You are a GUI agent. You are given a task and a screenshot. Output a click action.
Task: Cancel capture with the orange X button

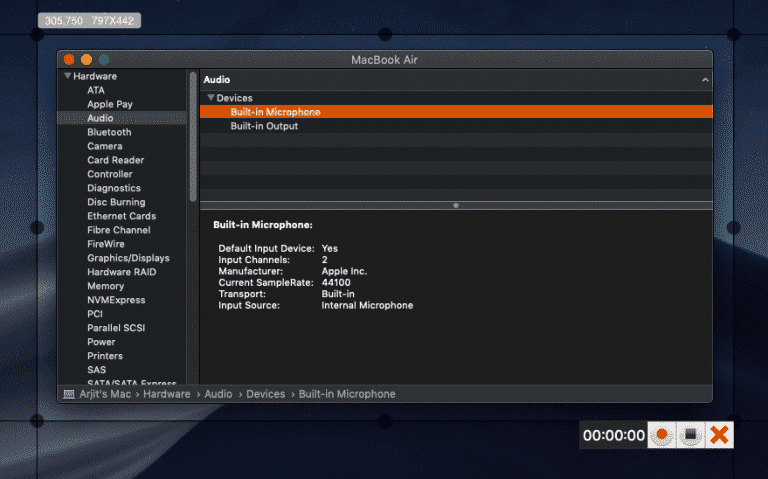point(720,434)
